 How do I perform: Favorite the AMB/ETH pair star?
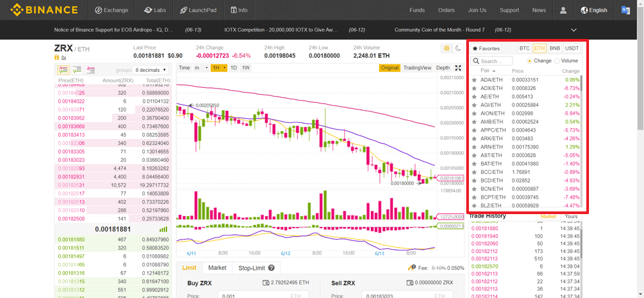pos(474,121)
